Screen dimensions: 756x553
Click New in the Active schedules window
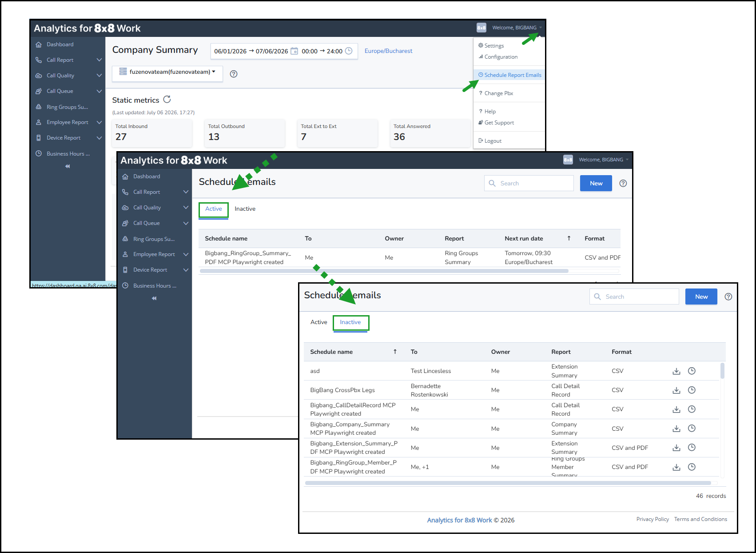coord(596,183)
